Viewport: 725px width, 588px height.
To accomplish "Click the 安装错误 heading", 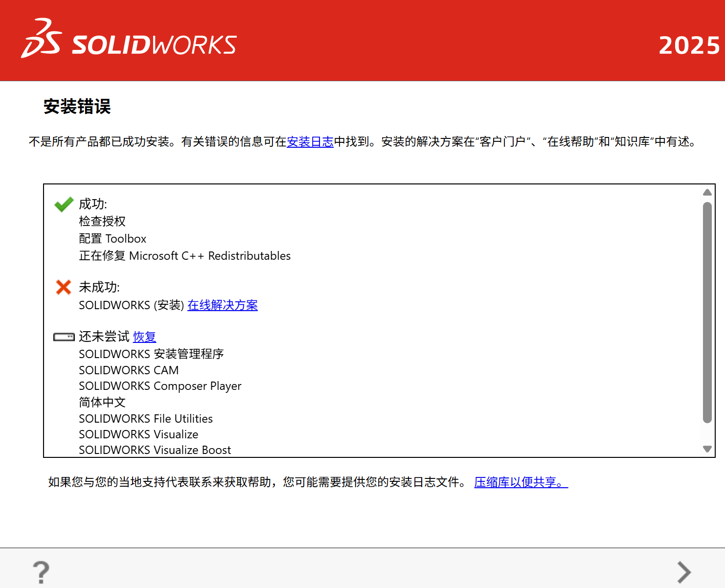I will [77, 106].
